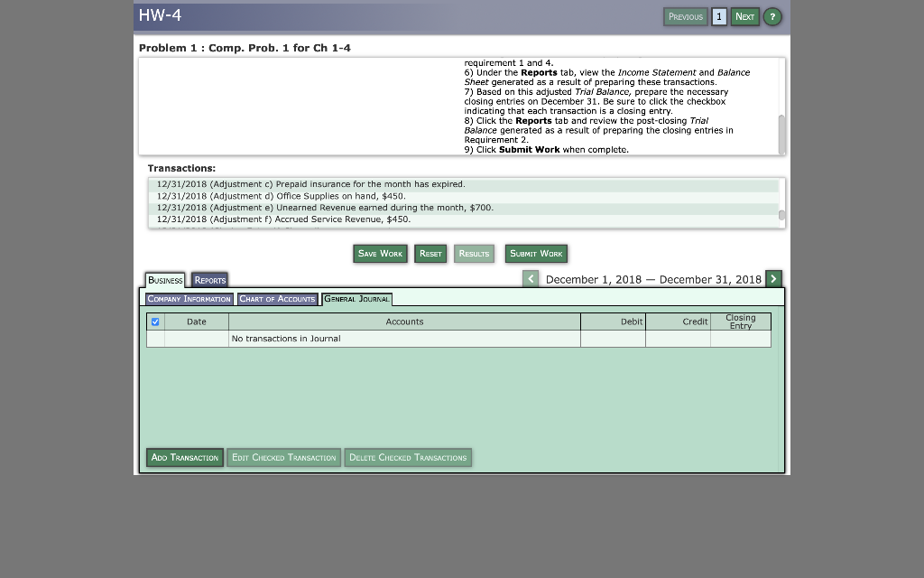
Task: Click the right chevron after December 31, 2018
Action: 774,279
